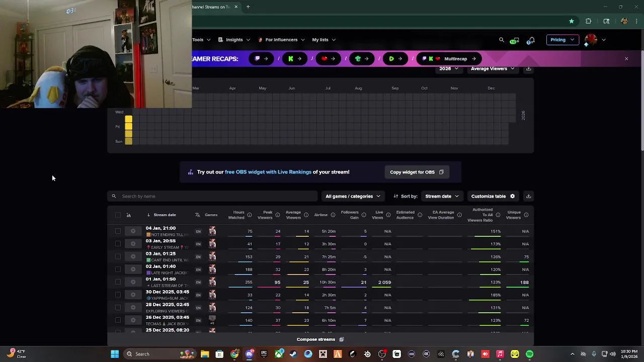Click Hours Watched info icon
The width and height of the screenshot is (644, 362).
click(250, 215)
